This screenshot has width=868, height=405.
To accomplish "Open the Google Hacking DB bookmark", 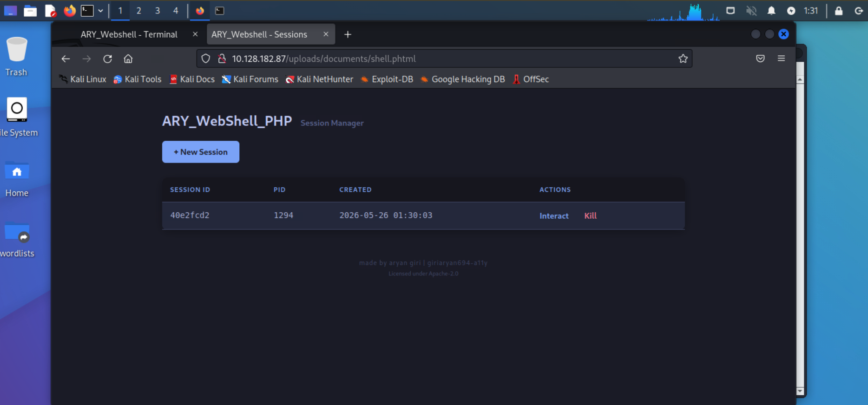I will tap(462, 79).
